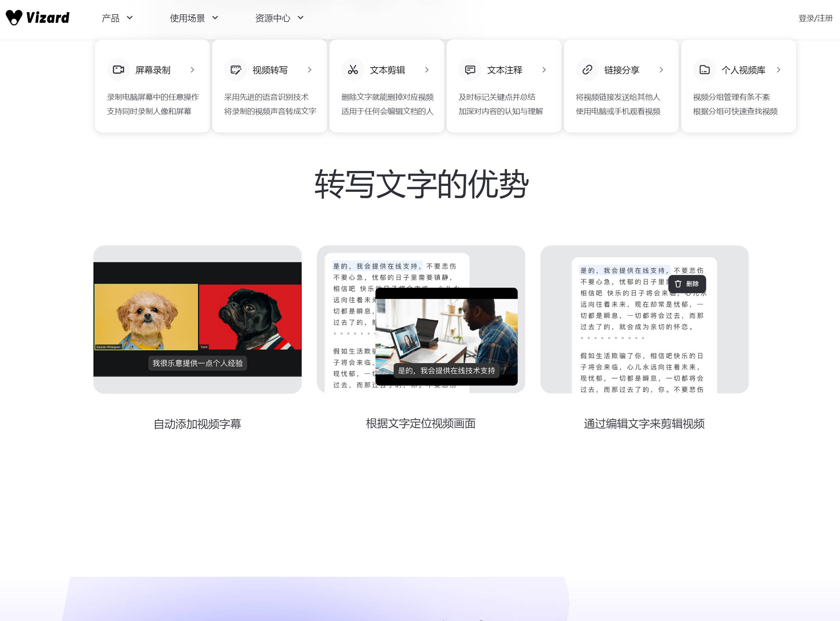This screenshot has width=840, height=621.
Task: Expand the 使用场景 dropdown chevron
Action: pos(215,18)
